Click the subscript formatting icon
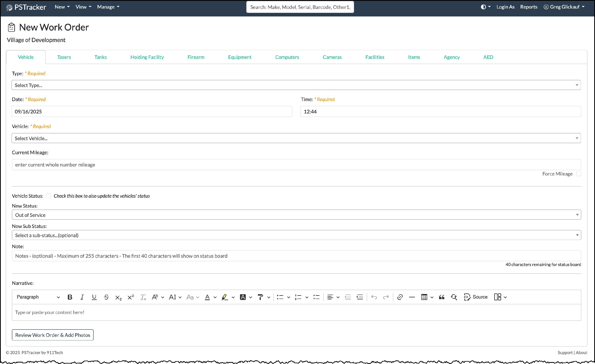This screenshot has width=595, height=364. click(x=118, y=297)
